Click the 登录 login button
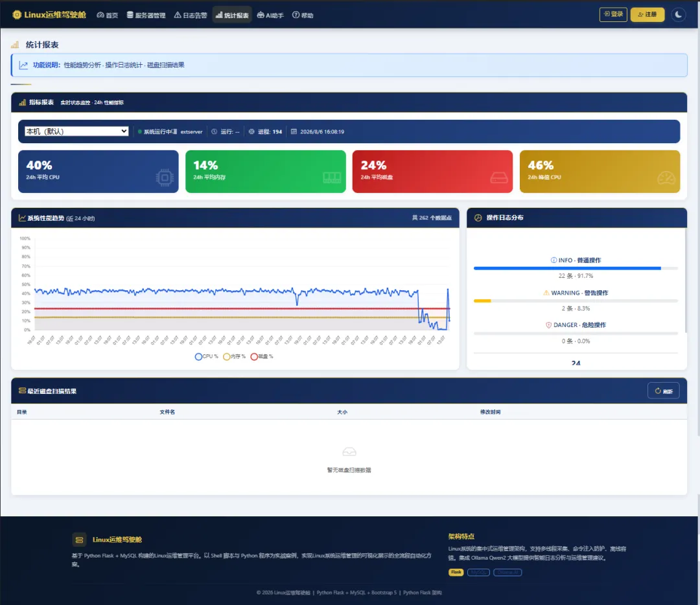The height and width of the screenshot is (605, 700). 613,14
